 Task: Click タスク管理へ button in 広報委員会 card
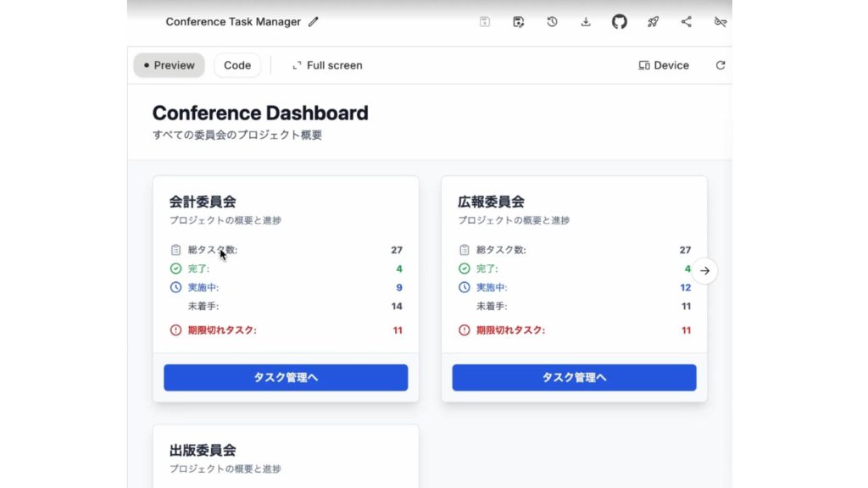[574, 378]
